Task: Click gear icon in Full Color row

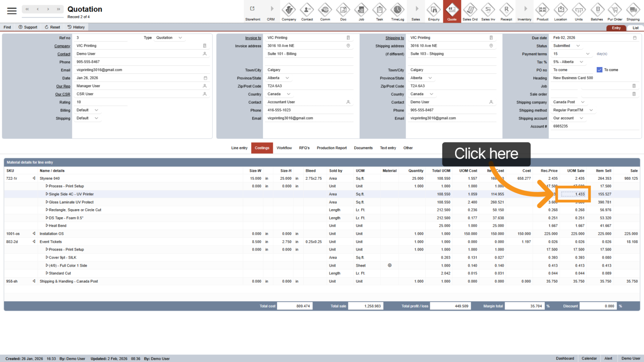Action: [389, 265]
